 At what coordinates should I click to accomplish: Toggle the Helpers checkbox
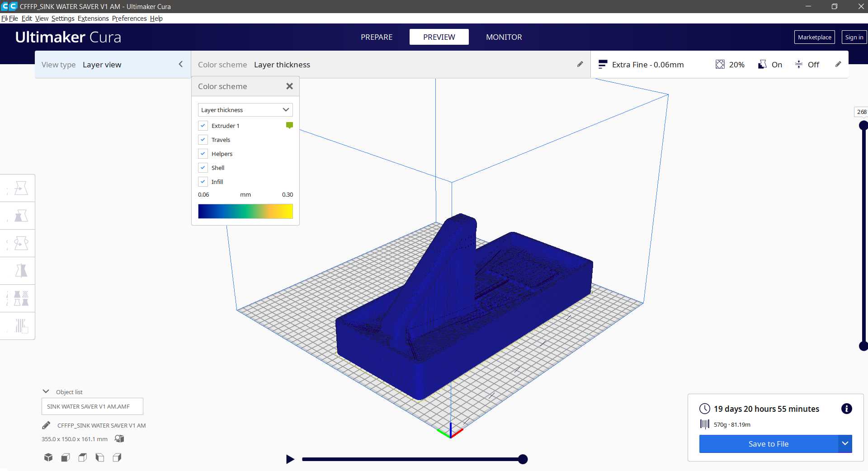203,154
